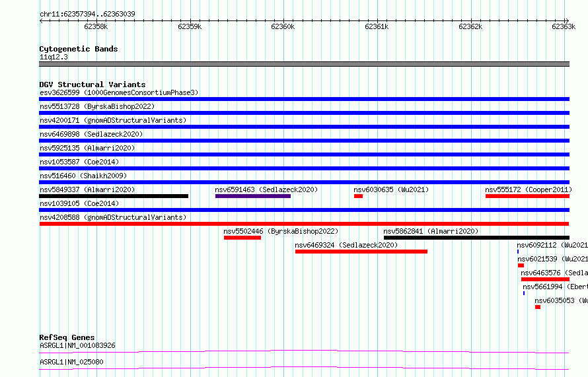Click the DGV Structural Variants track heading
The height and width of the screenshot is (377, 588).
tap(92, 85)
